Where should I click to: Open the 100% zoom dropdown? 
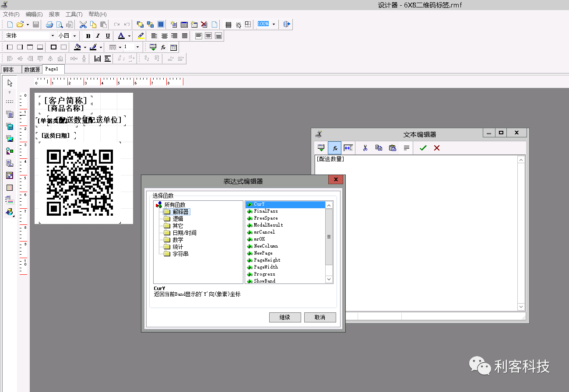274,24
